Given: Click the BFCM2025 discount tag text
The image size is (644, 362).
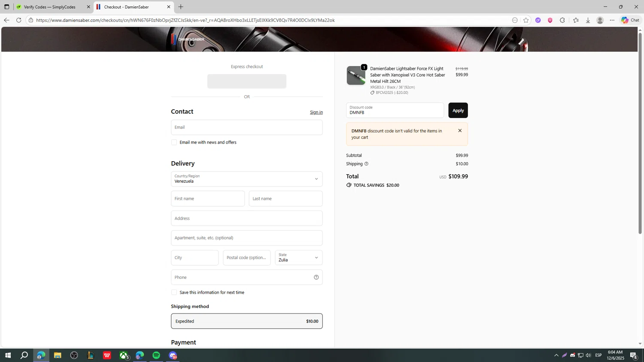Looking at the screenshot, I should (392, 93).
